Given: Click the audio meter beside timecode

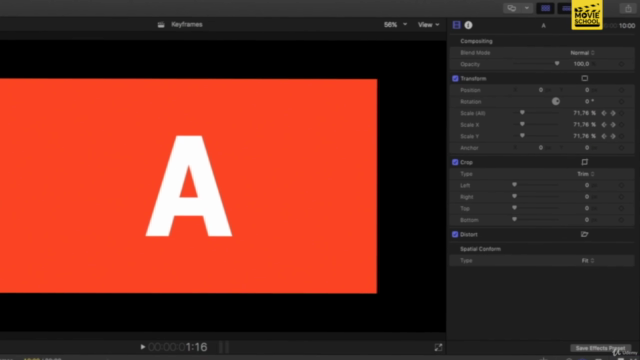Looking at the screenshot, I should (224, 347).
